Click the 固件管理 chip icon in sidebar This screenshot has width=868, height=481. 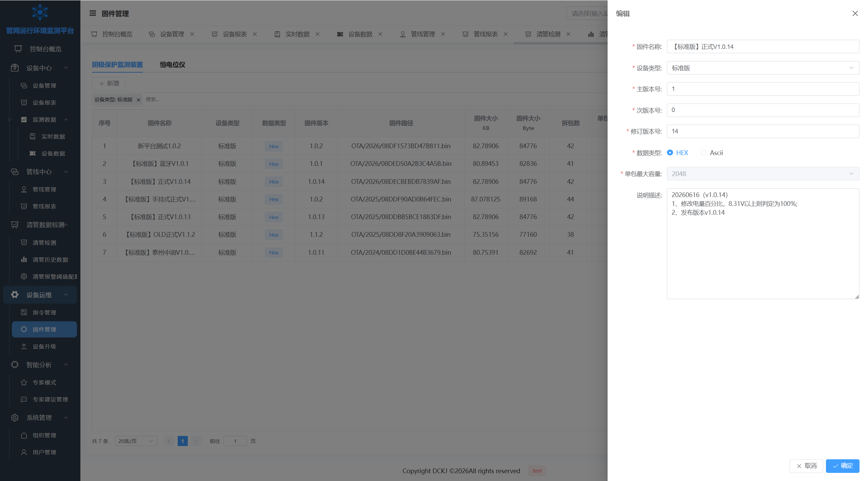[x=24, y=329]
